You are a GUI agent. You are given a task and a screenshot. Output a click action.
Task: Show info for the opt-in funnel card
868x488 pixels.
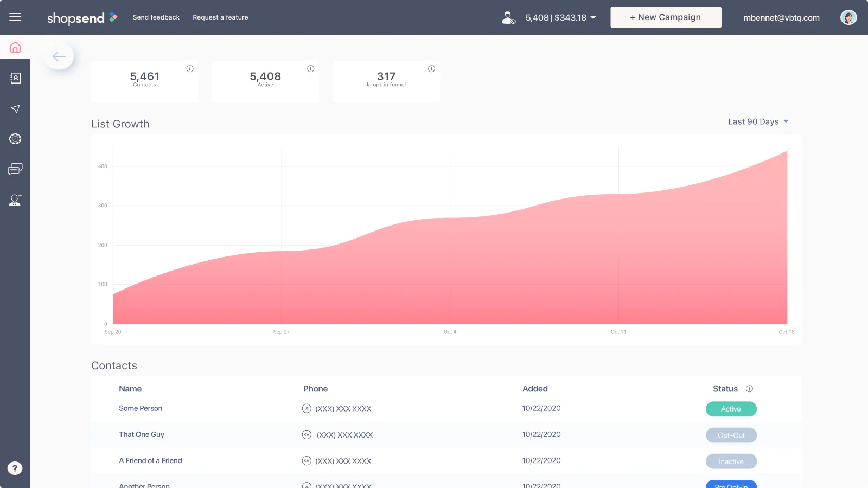[x=431, y=69]
